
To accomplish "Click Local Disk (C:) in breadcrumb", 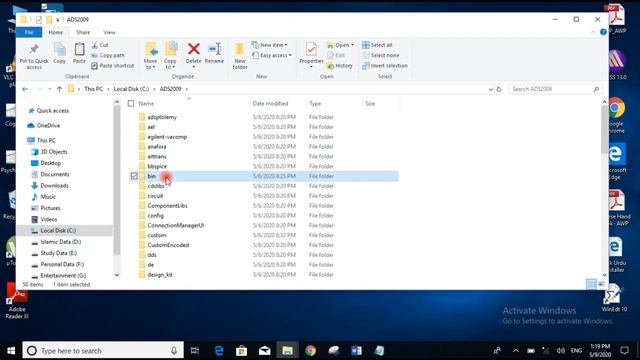I will tap(131, 89).
